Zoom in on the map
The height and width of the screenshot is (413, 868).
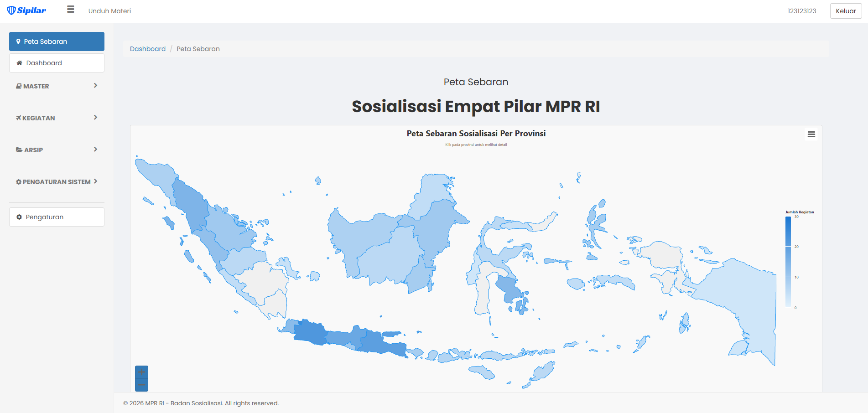[141, 372]
